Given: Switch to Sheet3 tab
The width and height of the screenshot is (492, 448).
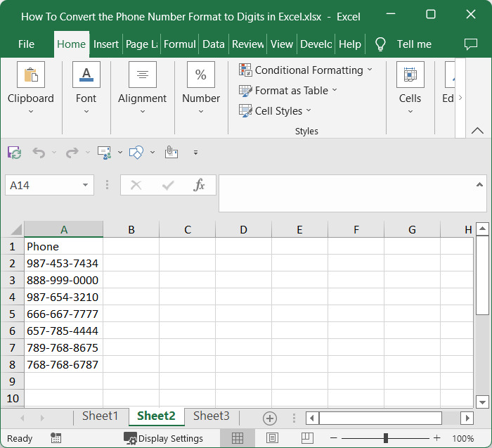Looking at the screenshot, I should coord(211,416).
